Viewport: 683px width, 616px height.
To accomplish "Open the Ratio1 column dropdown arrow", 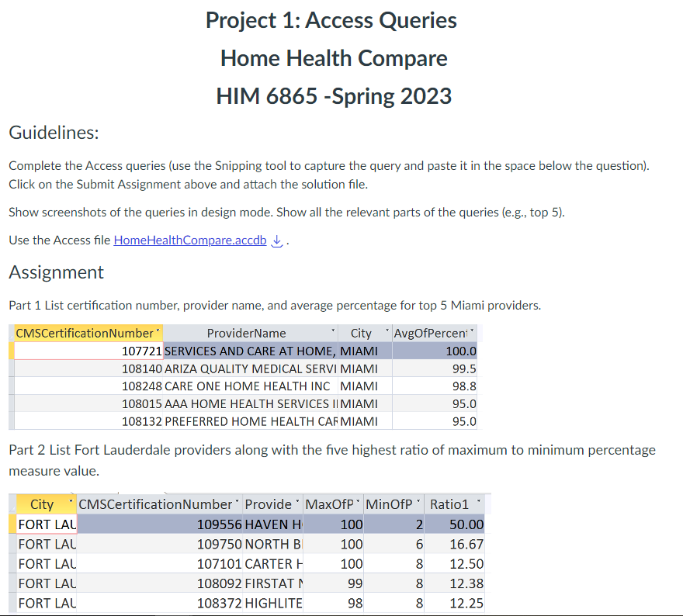I will 479,503.
